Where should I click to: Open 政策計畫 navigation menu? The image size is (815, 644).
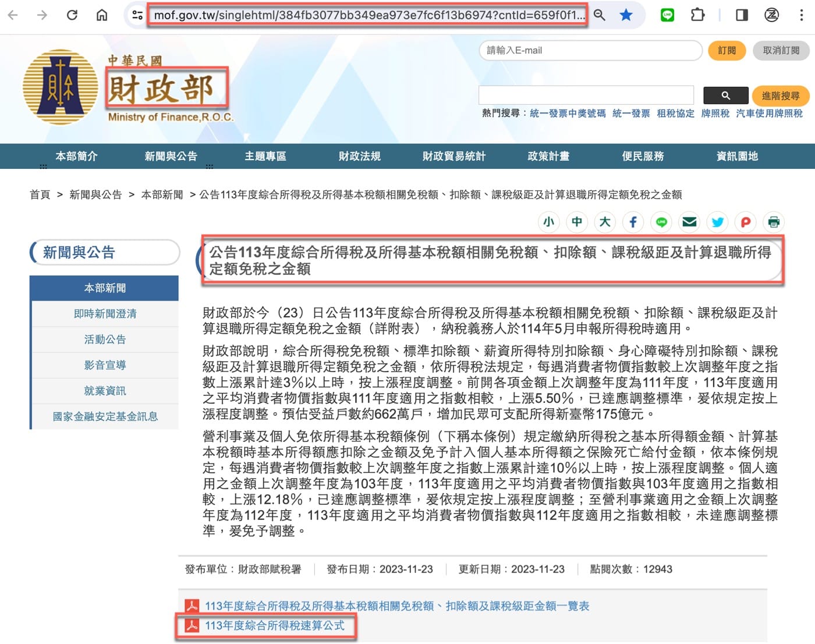[548, 156]
